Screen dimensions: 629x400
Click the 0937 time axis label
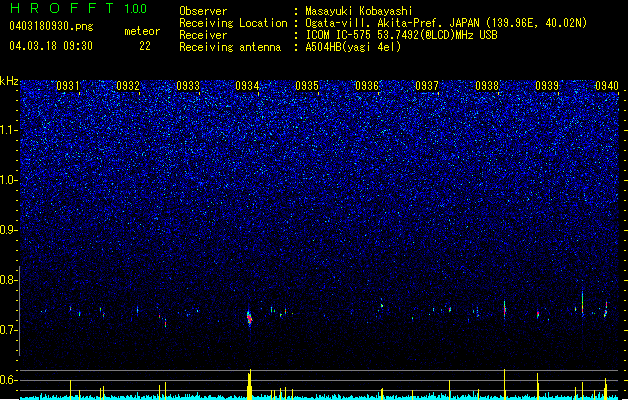pos(427,86)
